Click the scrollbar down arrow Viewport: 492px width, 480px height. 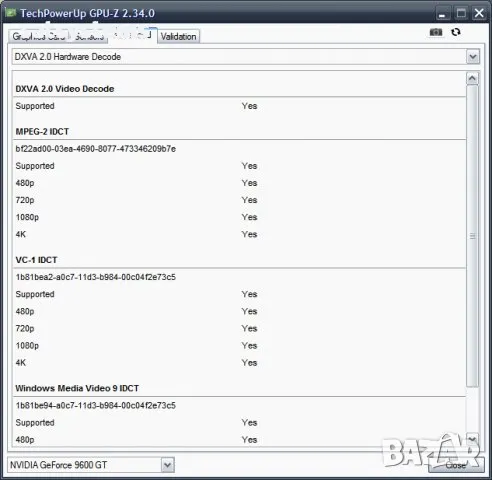pos(472,439)
